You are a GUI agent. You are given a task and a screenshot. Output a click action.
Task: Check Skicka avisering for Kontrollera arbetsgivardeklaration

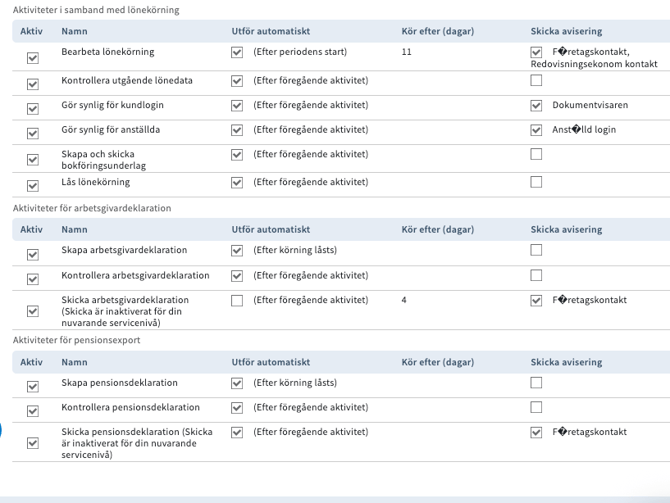[x=537, y=275]
